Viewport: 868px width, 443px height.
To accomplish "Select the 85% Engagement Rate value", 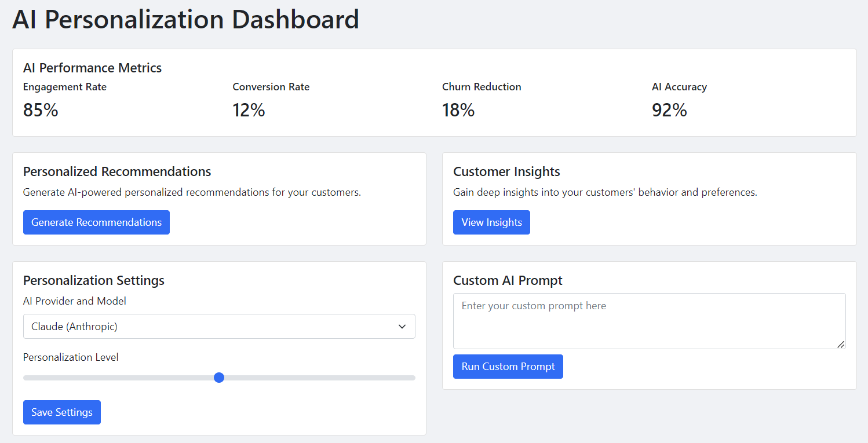I will [41, 110].
